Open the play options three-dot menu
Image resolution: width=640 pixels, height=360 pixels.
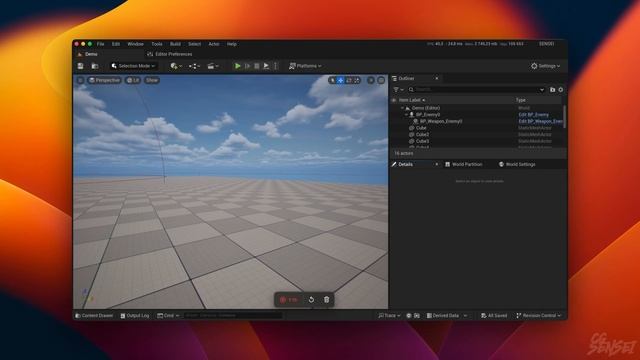tap(276, 66)
